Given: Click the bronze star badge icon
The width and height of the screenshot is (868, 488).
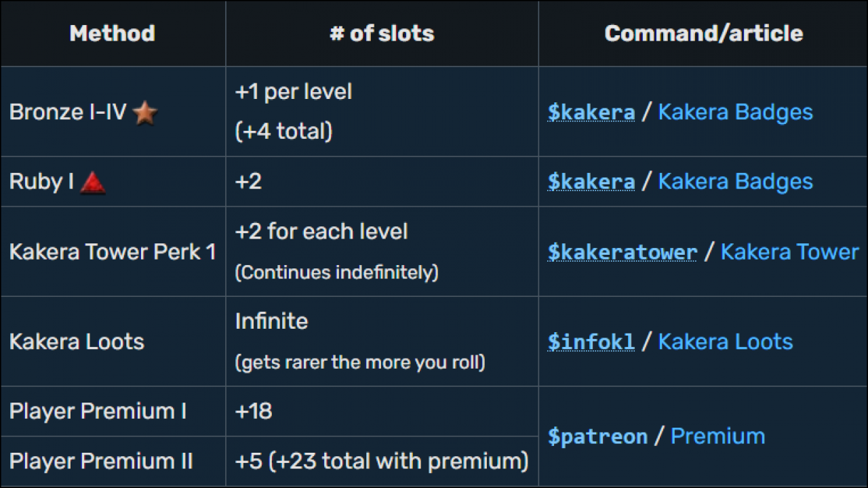Looking at the screenshot, I should [x=145, y=113].
